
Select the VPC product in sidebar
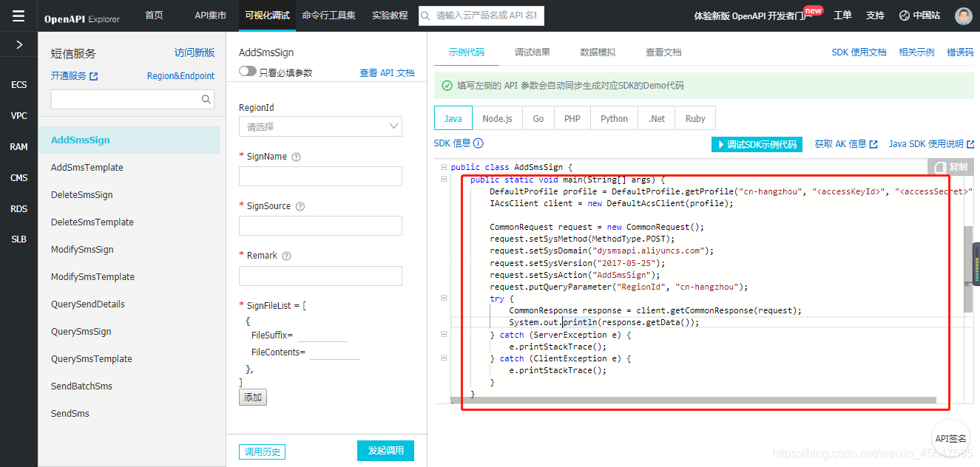[18, 116]
